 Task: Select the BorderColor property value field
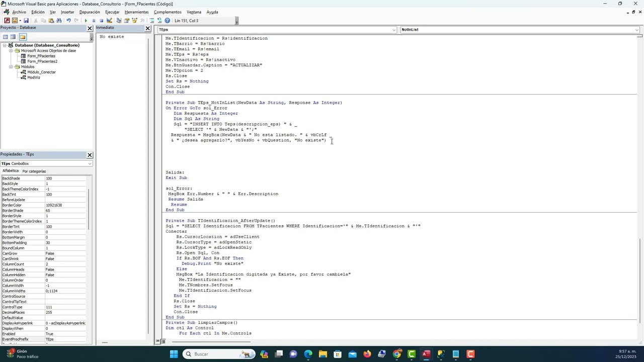click(x=66, y=205)
